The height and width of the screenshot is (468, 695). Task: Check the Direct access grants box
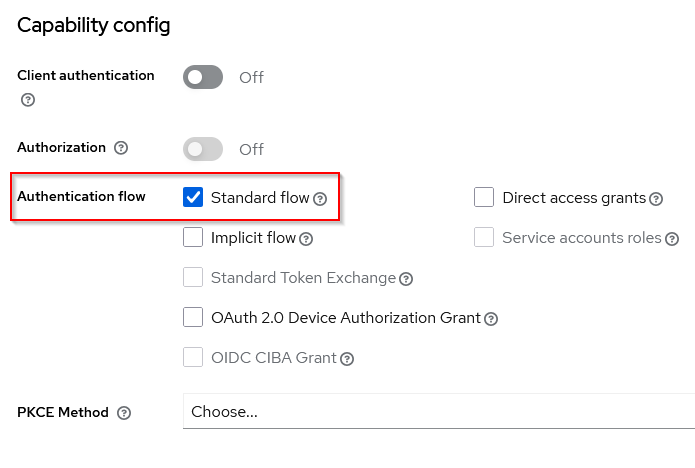point(484,197)
